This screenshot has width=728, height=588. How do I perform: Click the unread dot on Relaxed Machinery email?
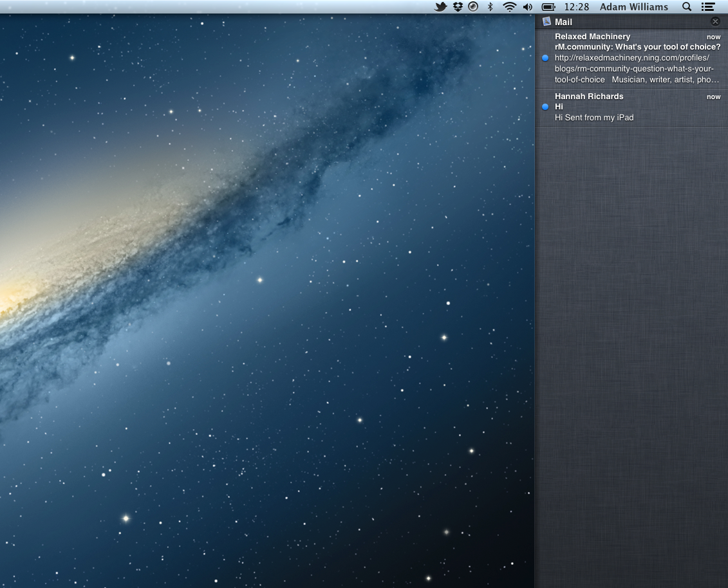tap(546, 58)
